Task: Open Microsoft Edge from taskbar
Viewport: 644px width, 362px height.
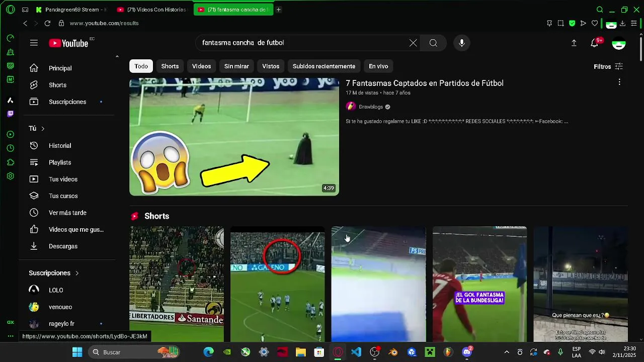Action: (x=208, y=352)
